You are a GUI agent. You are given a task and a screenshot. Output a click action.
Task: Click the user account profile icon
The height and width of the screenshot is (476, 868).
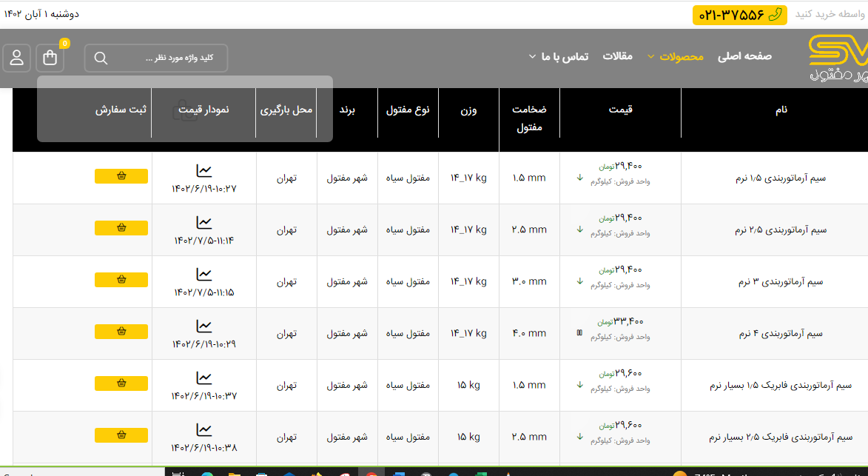pos(16,58)
